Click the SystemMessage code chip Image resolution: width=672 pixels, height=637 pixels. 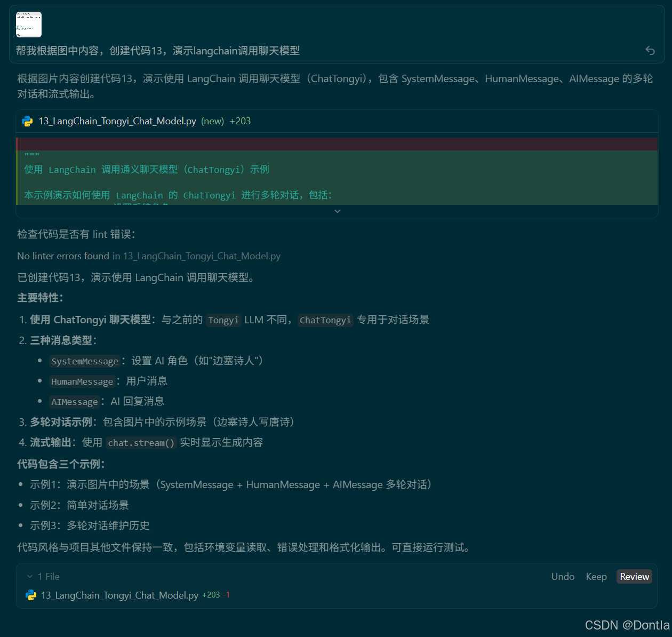coord(84,361)
